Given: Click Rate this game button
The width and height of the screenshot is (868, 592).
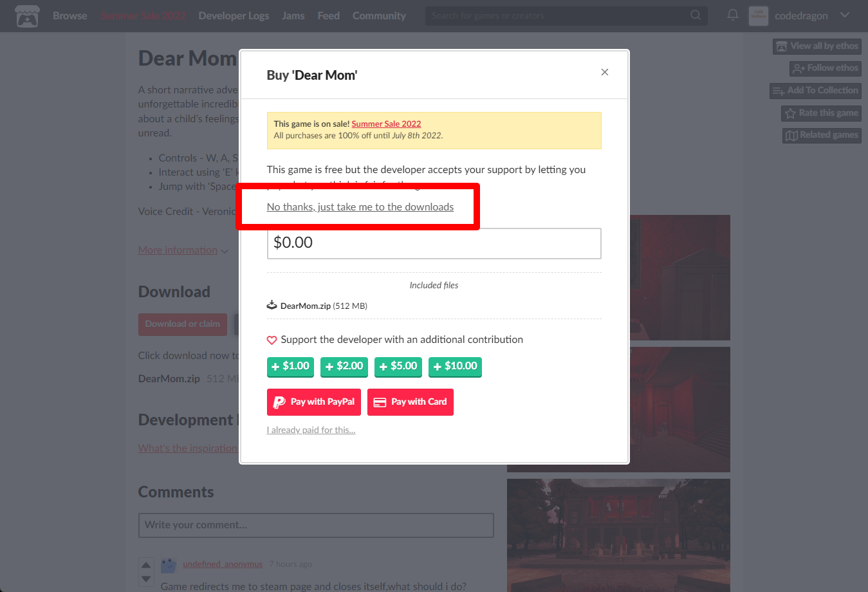Looking at the screenshot, I should pos(821,113).
